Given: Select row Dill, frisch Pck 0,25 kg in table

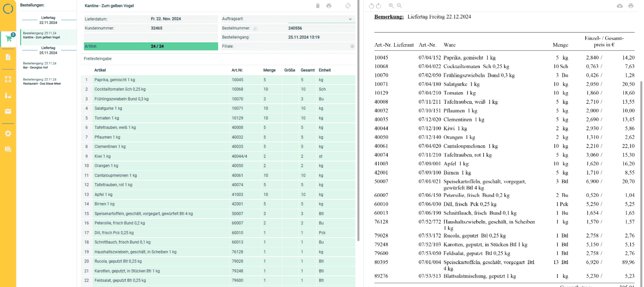Looking at the screenshot, I should click(x=218, y=233).
